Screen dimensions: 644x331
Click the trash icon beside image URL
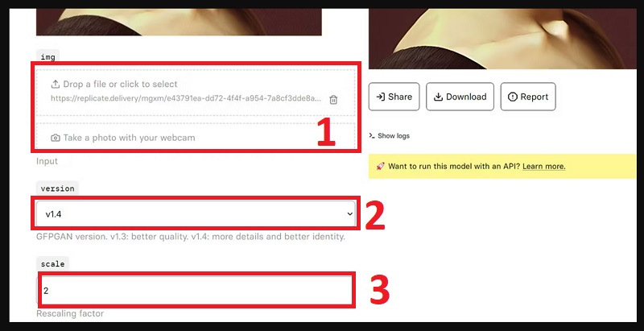[x=333, y=99]
